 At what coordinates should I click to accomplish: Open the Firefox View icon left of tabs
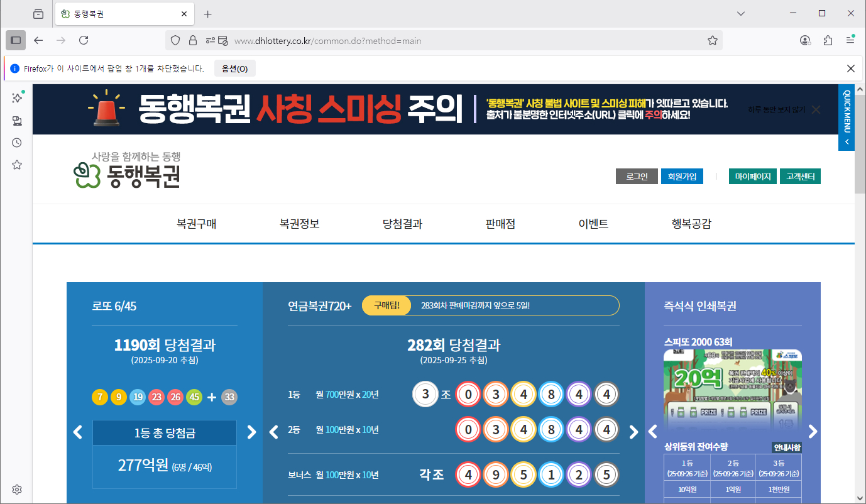[38, 14]
